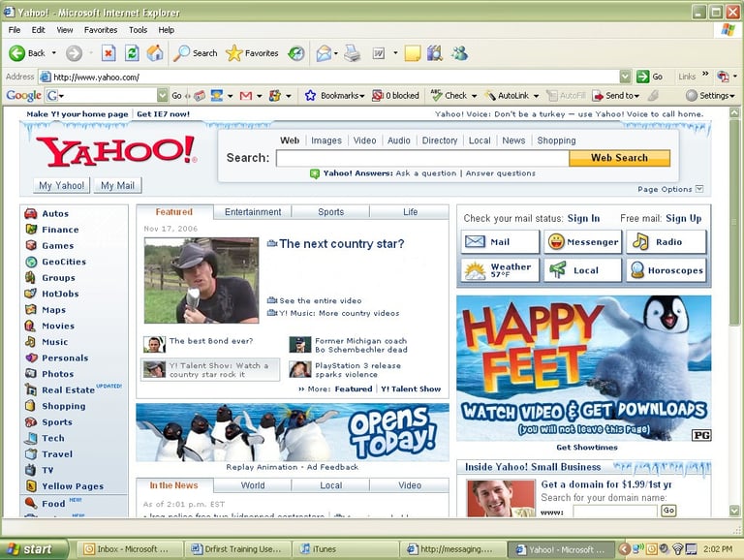The image size is (744, 560).
Task: Open Drfirst Training taskbar item
Action: [237, 549]
